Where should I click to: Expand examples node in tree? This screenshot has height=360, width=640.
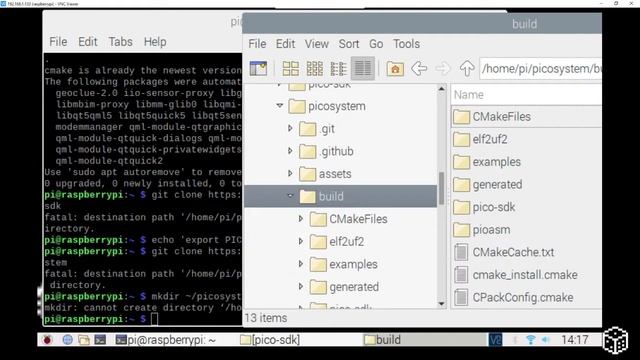pos(301,264)
